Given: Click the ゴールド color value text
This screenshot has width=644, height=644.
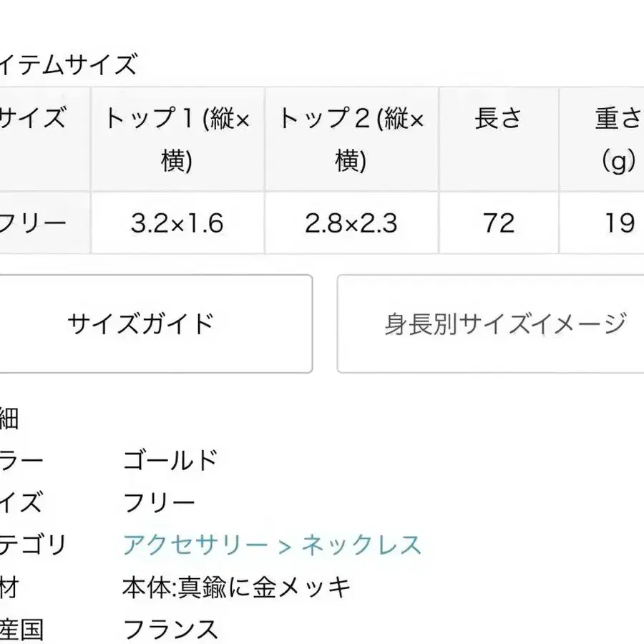Looking at the screenshot, I should (x=170, y=460).
